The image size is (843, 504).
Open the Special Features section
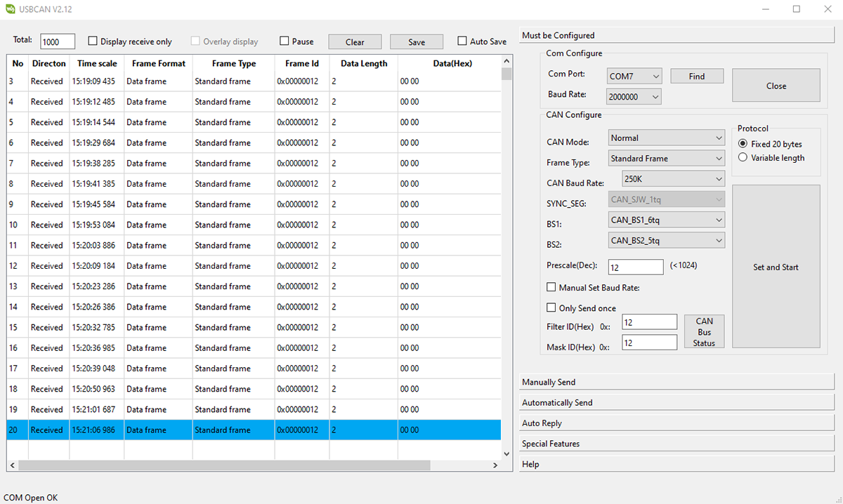(x=676, y=444)
